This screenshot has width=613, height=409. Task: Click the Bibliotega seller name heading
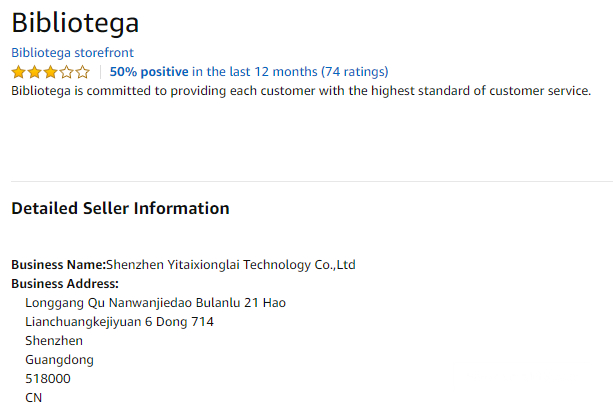pyautogui.click(x=75, y=22)
